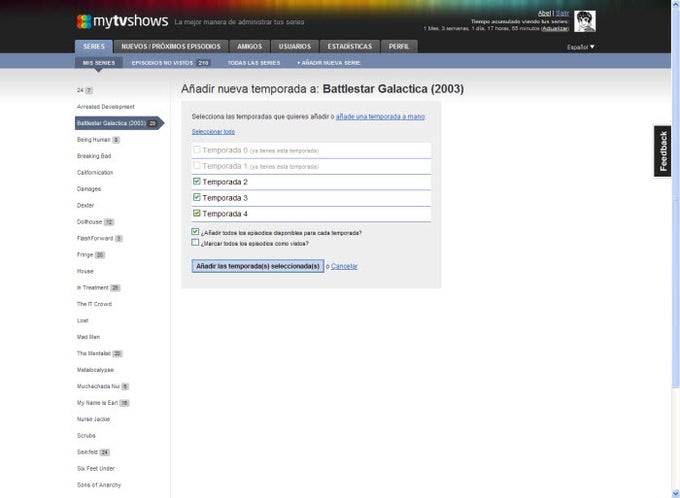Uncheck the Temporada 4 checkbox
680x498 pixels.
[x=196, y=213]
